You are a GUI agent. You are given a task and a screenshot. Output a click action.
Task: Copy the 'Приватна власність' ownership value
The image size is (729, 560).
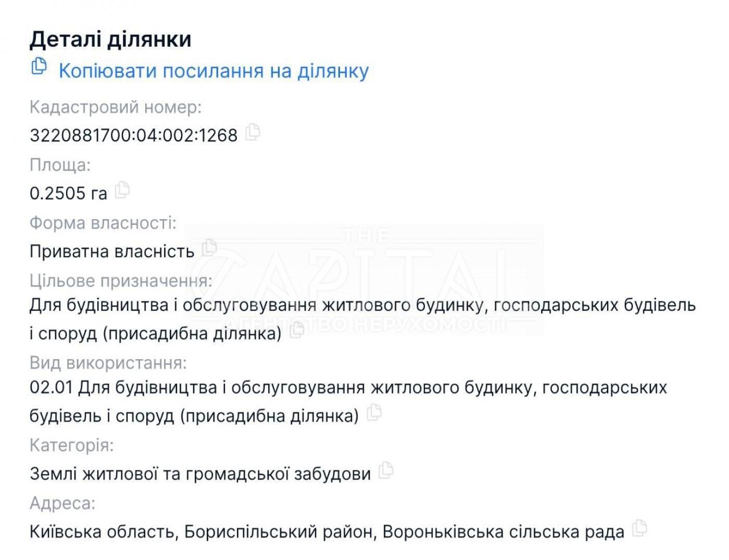(x=209, y=248)
